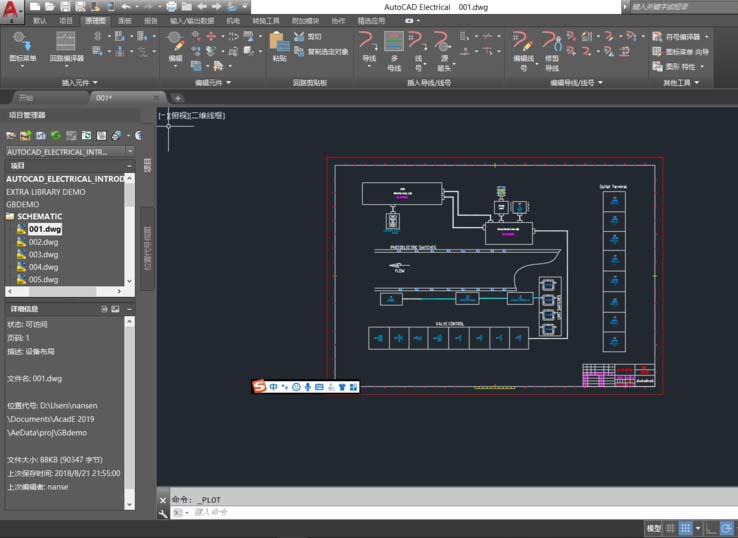The height and width of the screenshot is (538, 738).
Task: Click Copy selected objects (复制选定对象)
Action: [x=321, y=51]
